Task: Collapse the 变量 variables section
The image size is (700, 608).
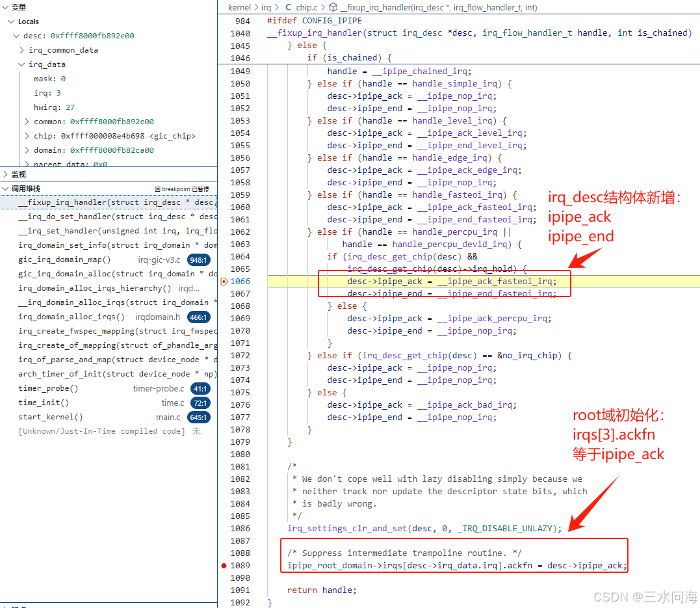Action: tap(5, 7)
